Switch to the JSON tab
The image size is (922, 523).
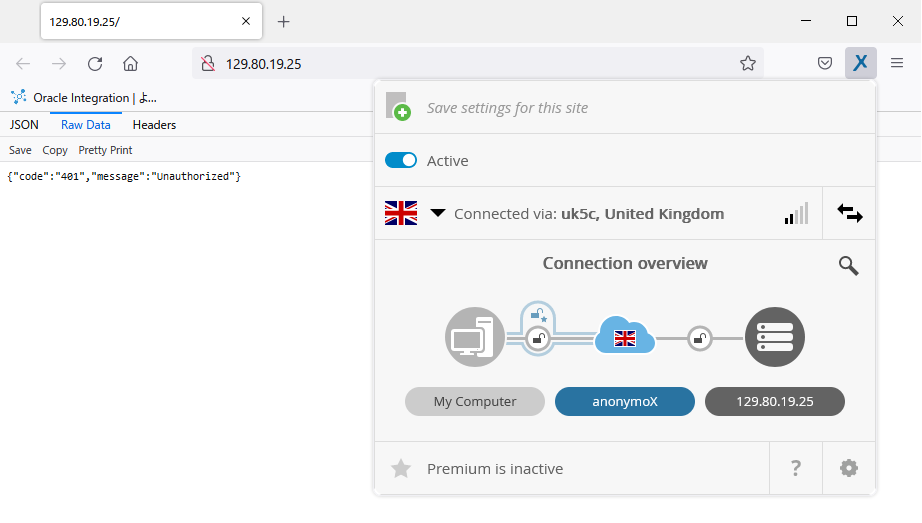24,125
